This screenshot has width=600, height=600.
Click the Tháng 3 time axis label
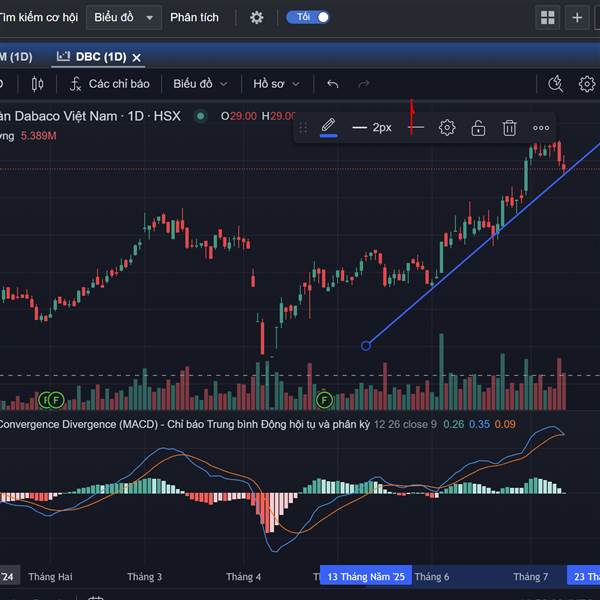(x=145, y=577)
